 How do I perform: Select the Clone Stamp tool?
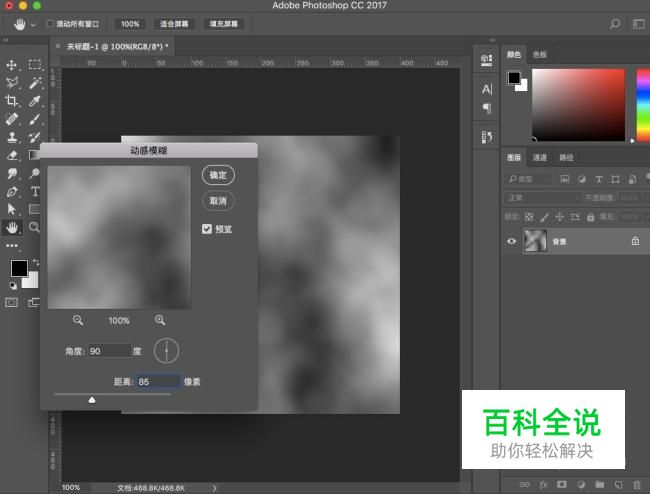click(12, 137)
